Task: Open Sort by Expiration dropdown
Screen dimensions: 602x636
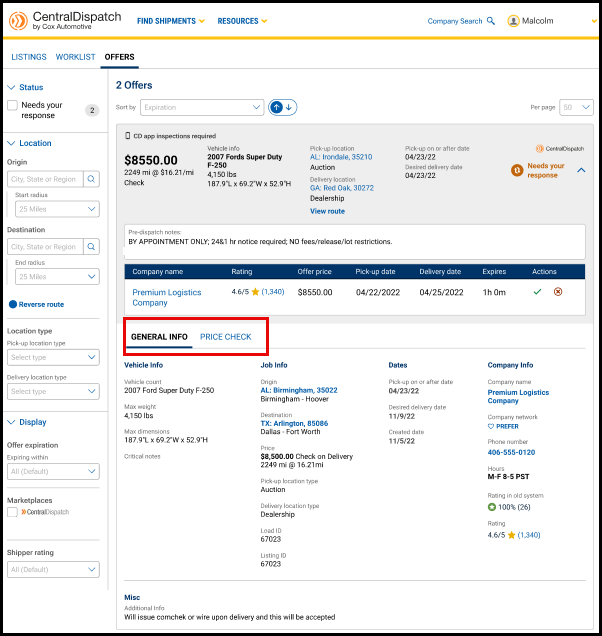Action: click(202, 107)
